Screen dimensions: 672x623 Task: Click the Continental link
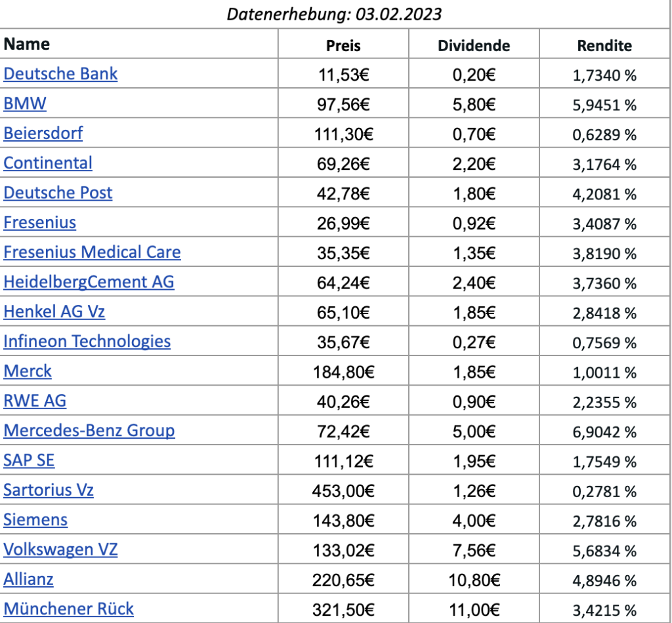click(47, 163)
